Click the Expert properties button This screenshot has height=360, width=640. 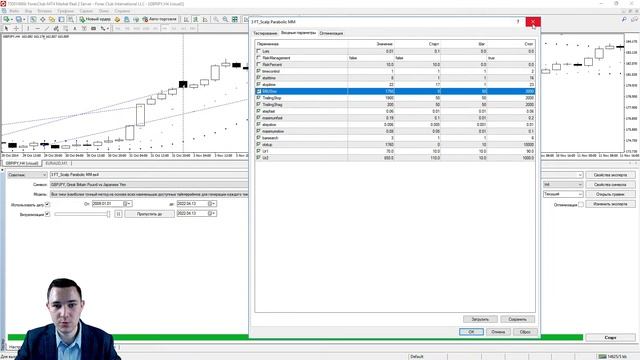tap(611, 175)
